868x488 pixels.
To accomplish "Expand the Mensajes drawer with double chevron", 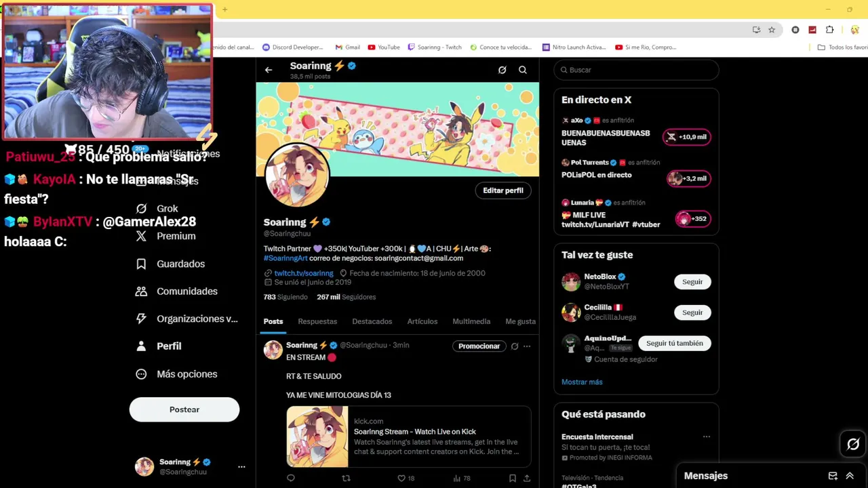I will point(850,476).
